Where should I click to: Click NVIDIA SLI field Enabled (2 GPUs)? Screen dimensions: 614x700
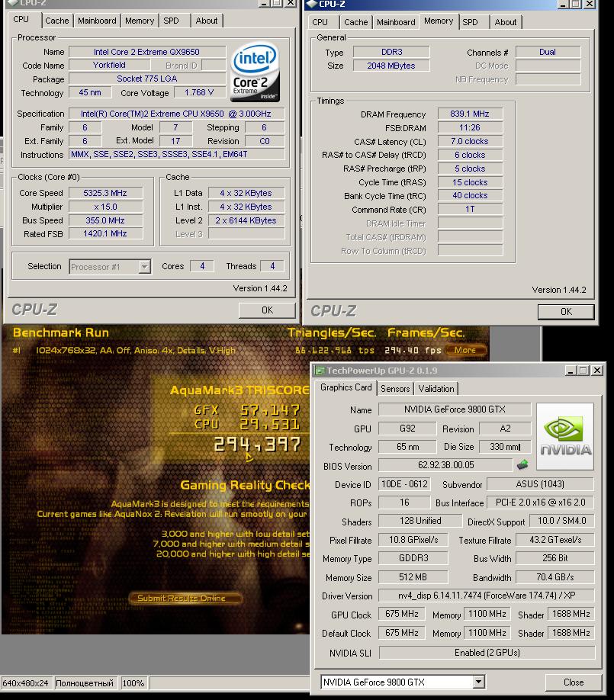tap(487, 653)
